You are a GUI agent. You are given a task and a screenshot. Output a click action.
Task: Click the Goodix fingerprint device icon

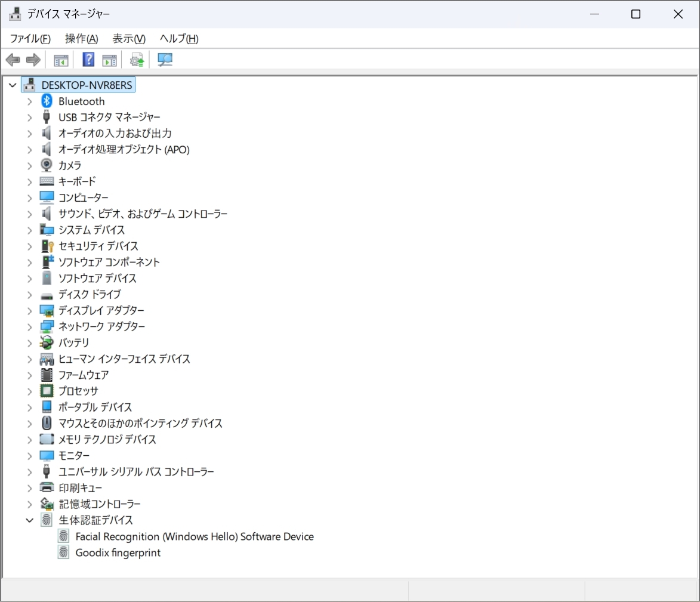point(63,552)
